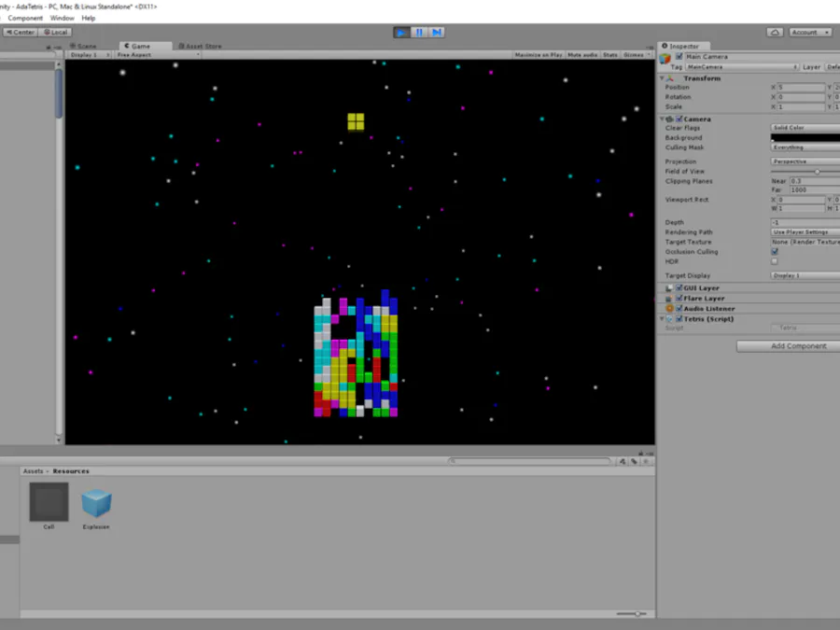Select the Cell asset thumbnail
The width and height of the screenshot is (840, 630).
pyautogui.click(x=49, y=502)
